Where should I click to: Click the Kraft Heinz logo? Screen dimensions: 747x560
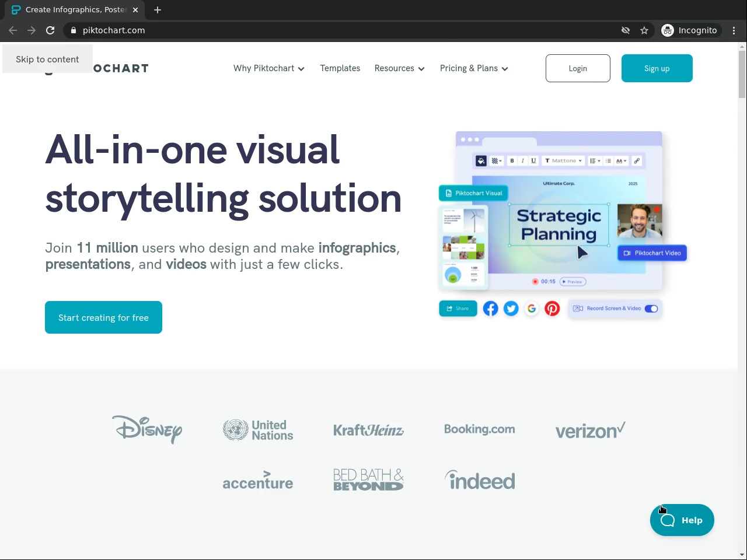(x=368, y=430)
